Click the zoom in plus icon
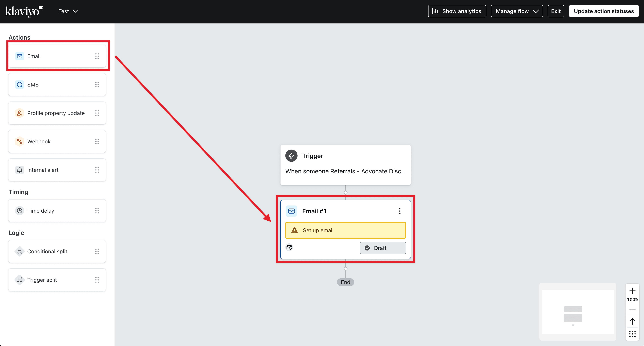The height and width of the screenshot is (346, 644). (x=632, y=291)
